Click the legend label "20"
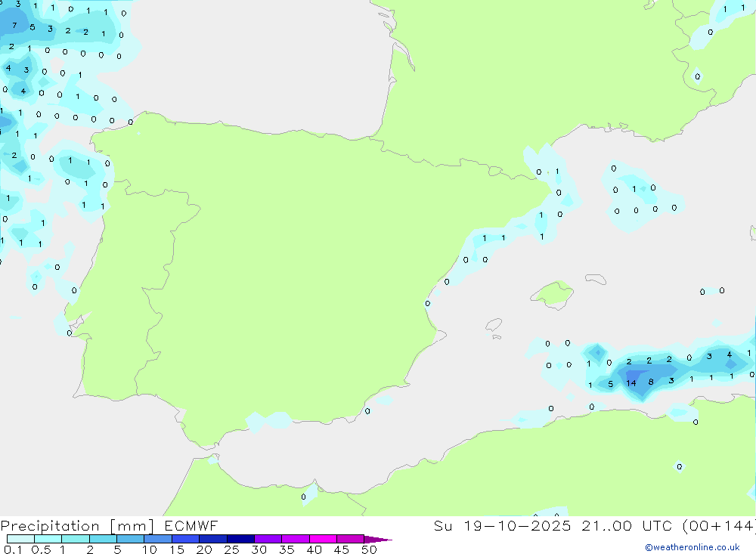This screenshot has height=554, width=756. point(204,549)
